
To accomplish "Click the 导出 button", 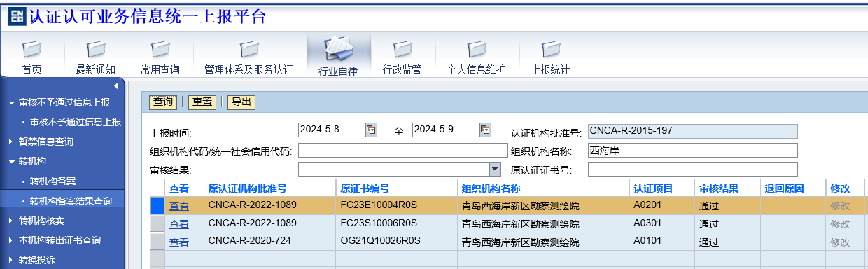I will (241, 102).
